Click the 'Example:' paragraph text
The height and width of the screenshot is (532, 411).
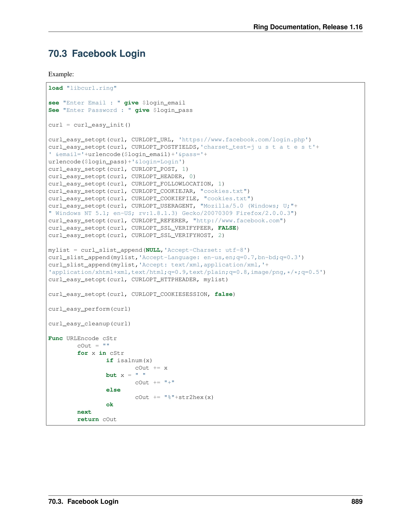tap(61, 74)
